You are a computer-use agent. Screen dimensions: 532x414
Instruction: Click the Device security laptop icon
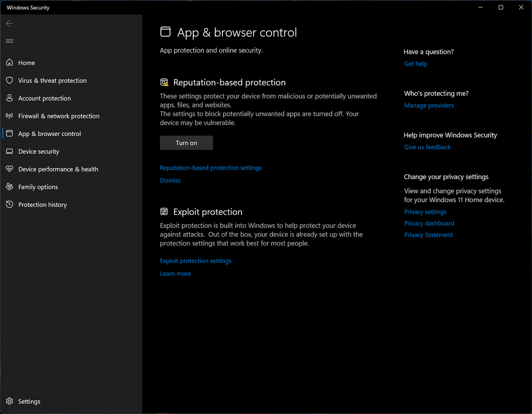pyautogui.click(x=10, y=151)
